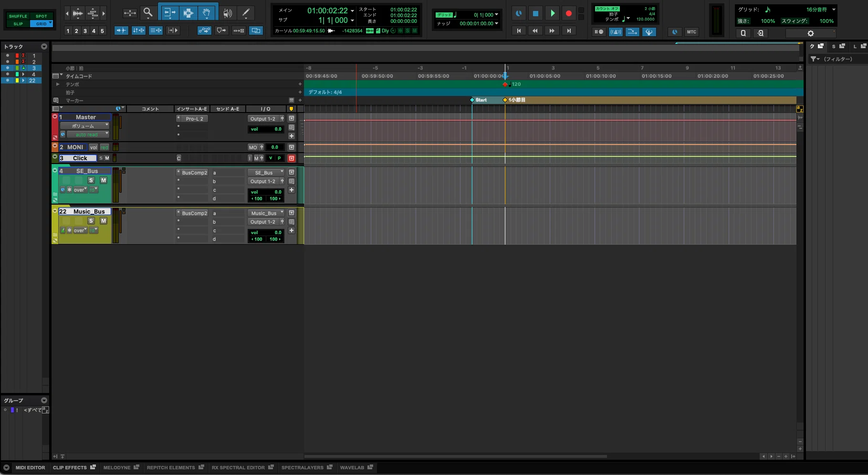Click the horizontal zoom toggle icon

[x=130, y=13]
